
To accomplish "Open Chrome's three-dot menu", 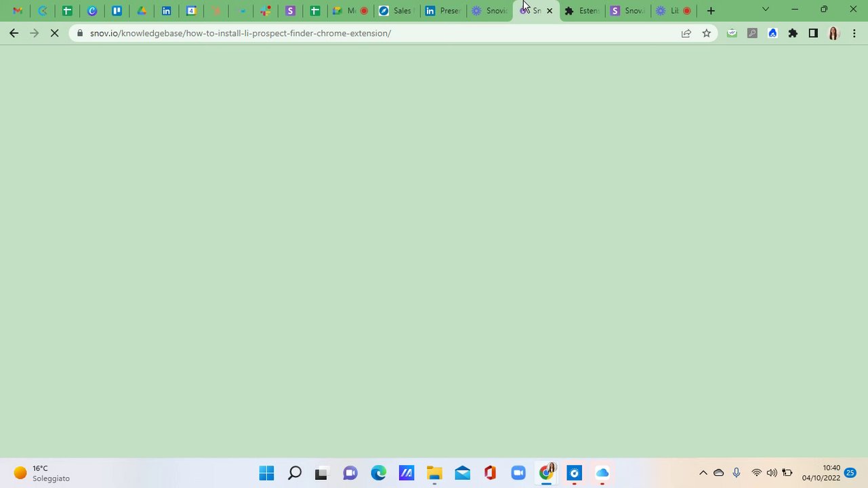I will tap(854, 33).
